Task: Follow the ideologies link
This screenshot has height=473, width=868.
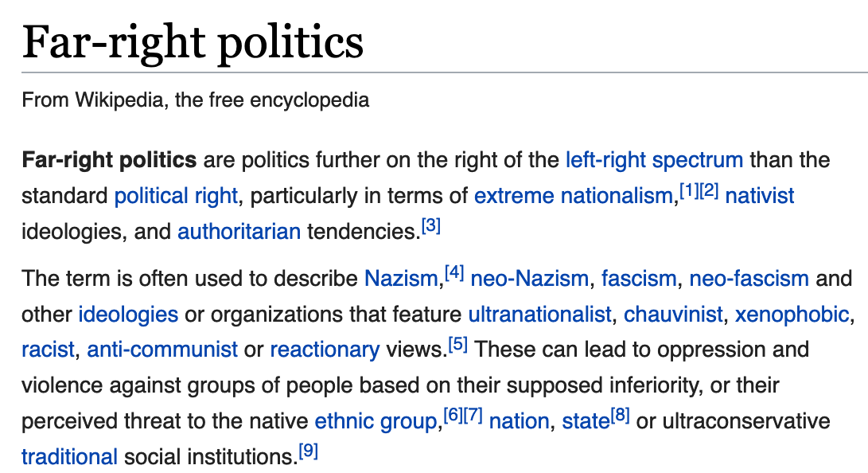Action: pyautogui.click(x=128, y=314)
